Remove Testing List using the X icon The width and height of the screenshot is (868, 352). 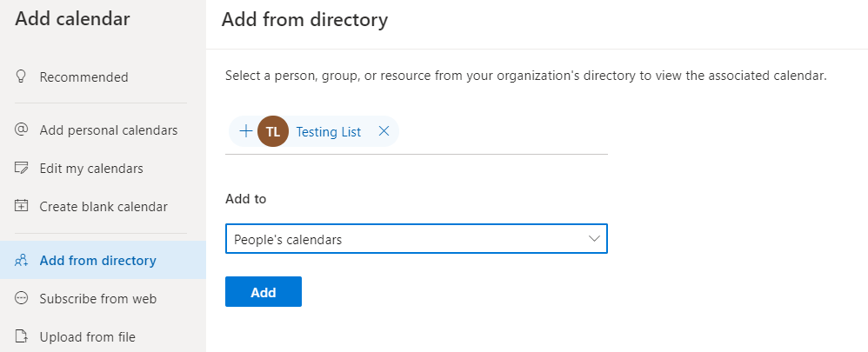384,131
